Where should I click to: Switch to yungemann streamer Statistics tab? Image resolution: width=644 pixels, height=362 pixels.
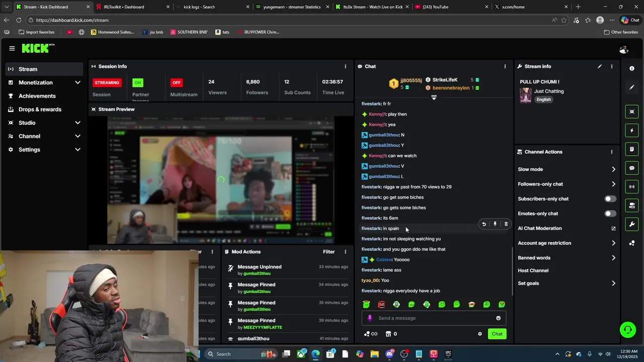(x=293, y=7)
